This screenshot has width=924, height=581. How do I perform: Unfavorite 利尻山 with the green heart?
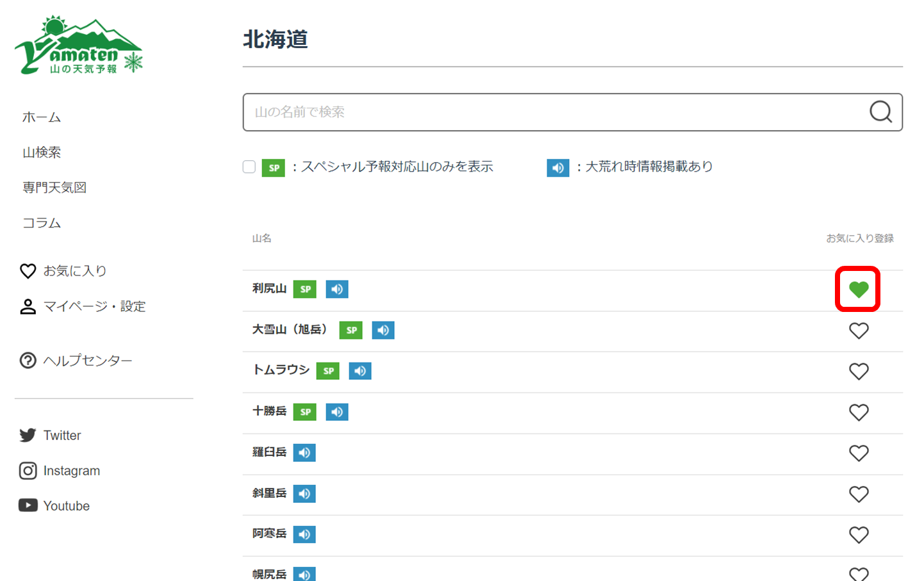tap(858, 290)
